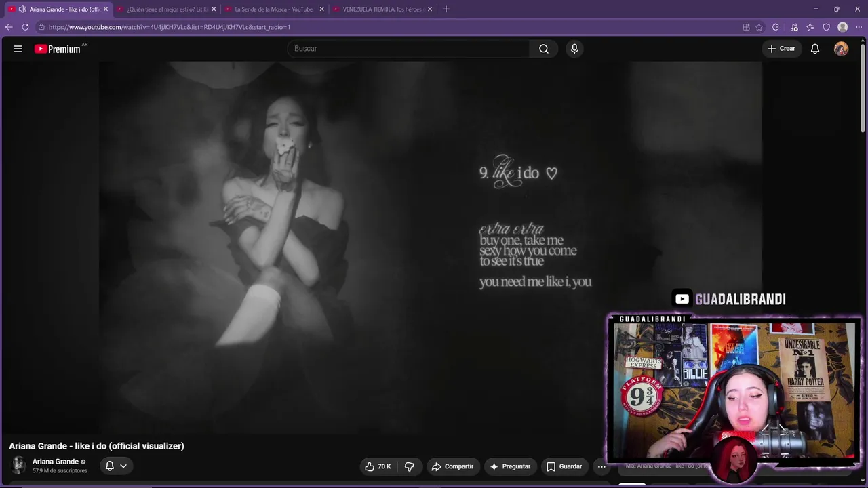
Task: Click the search magnifier button
Action: [x=544, y=49]
